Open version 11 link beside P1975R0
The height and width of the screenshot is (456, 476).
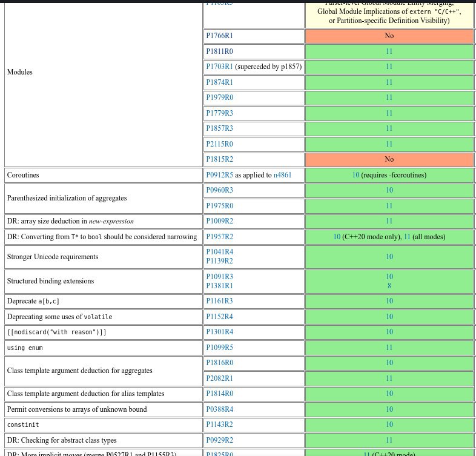pyautogui.click(x=389, y=206)
